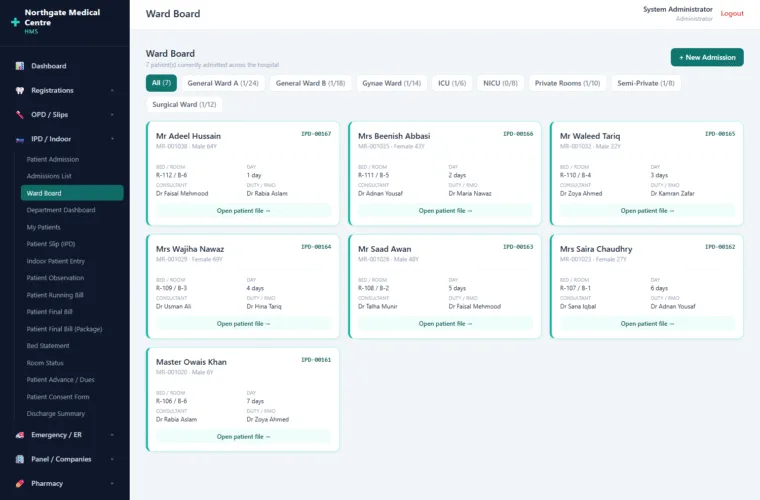Click admission number IPD-00165

(720, 134)
